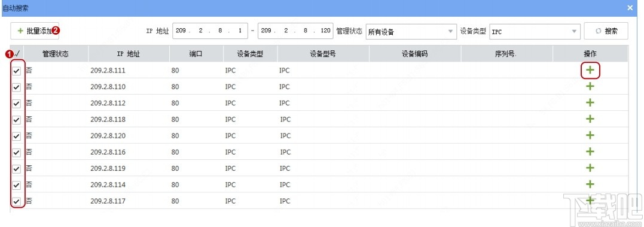Sort by the 序列号 column header
This screenshot has height=227, width=644.
(x=506, y=53)
